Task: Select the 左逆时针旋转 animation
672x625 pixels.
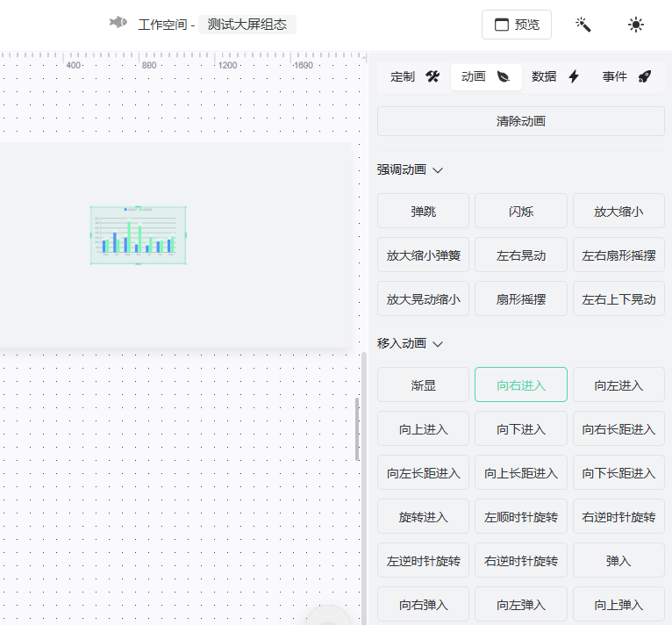Action: click(423, 561)
